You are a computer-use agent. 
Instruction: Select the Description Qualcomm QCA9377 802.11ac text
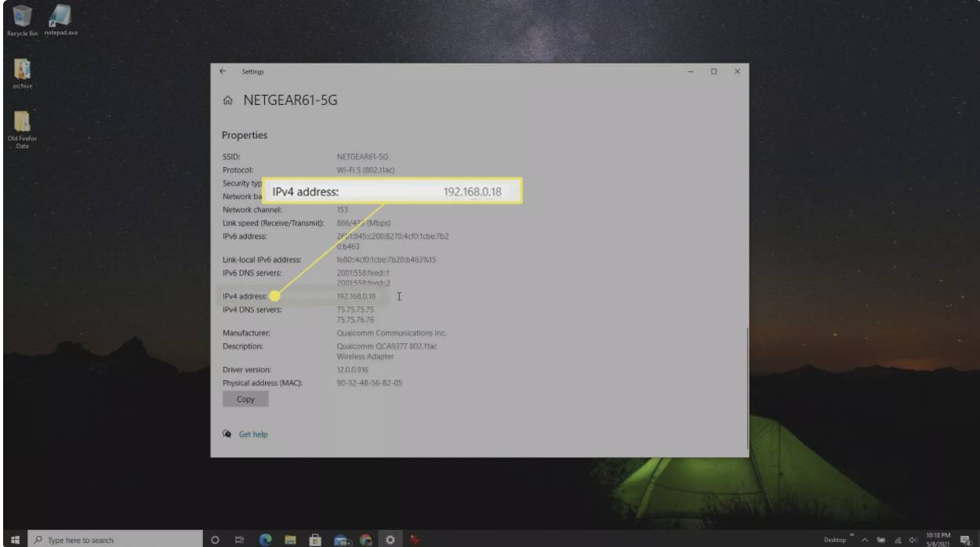click(387, 346)
